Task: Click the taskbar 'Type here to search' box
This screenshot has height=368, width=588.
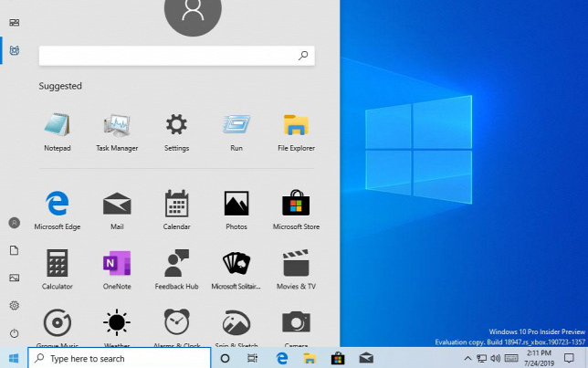Action: 119,358
